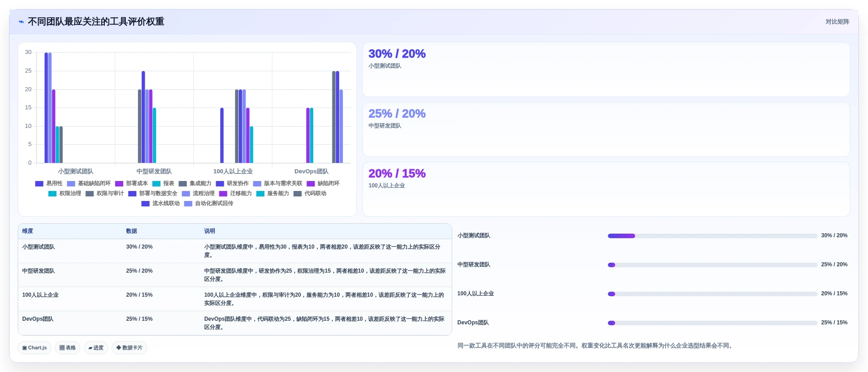Click the tallest 易用性 bar in chart
Image resolution: width=868 pixels, height=372 pixels.
[x=46, y=108]
